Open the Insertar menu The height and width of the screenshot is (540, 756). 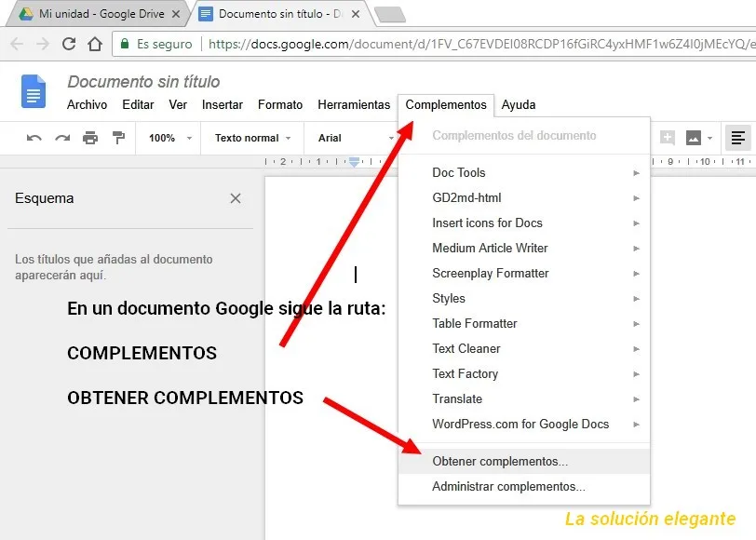[223, 105]
